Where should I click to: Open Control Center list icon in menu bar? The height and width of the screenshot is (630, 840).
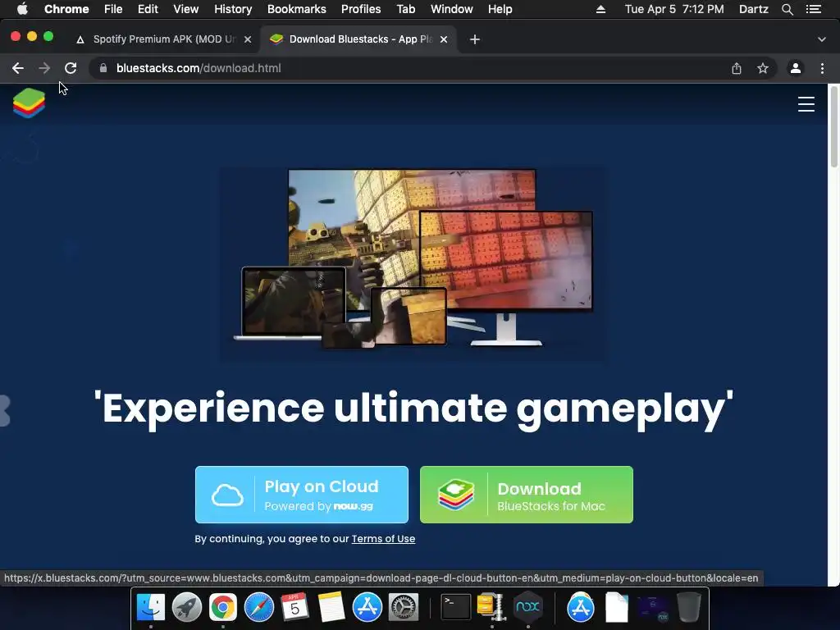pyautogui.click(x=814, y=9)
